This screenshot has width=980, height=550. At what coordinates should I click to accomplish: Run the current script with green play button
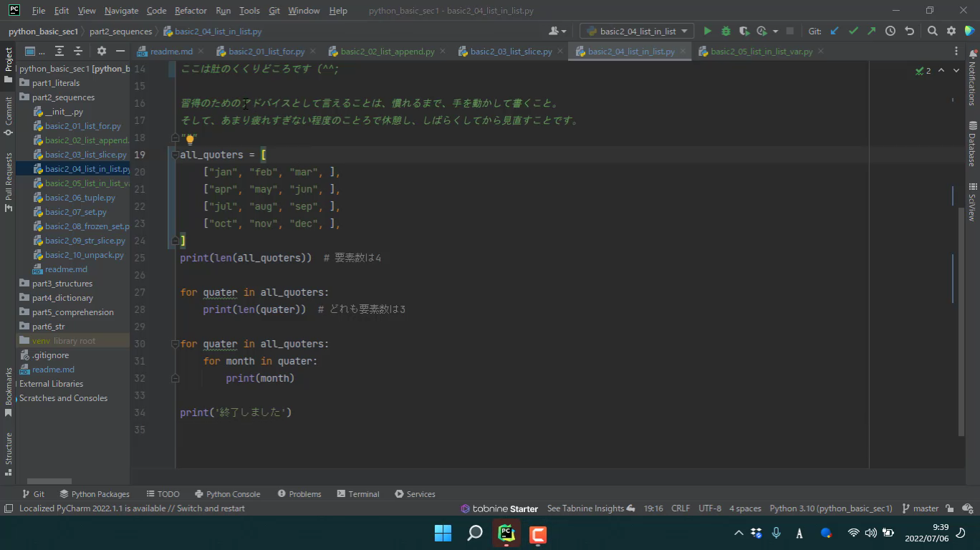(707, 32)
